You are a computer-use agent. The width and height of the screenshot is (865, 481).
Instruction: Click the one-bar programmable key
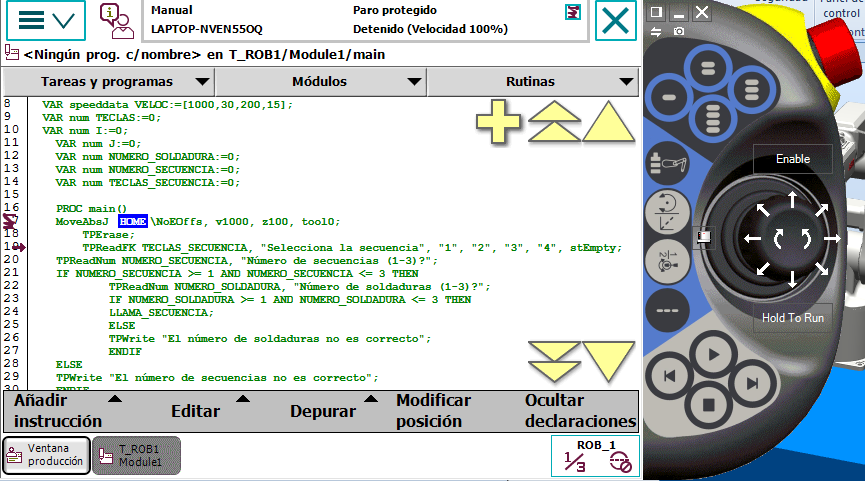(x=669, y=98)
